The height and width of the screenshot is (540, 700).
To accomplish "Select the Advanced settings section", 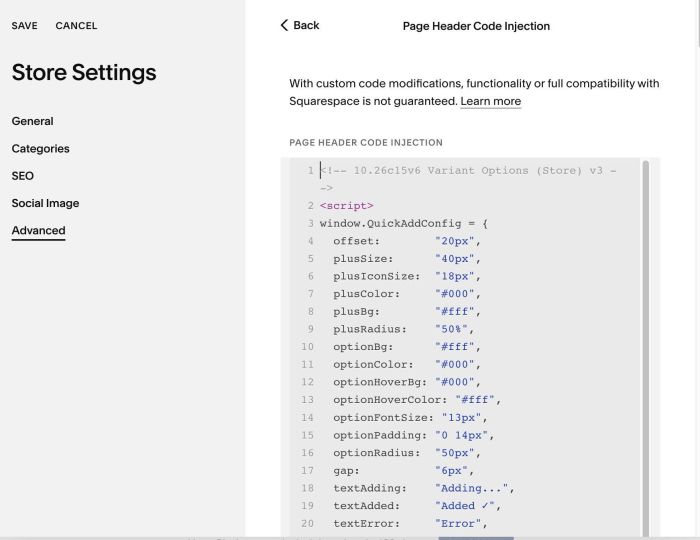I will coord(38,231).
